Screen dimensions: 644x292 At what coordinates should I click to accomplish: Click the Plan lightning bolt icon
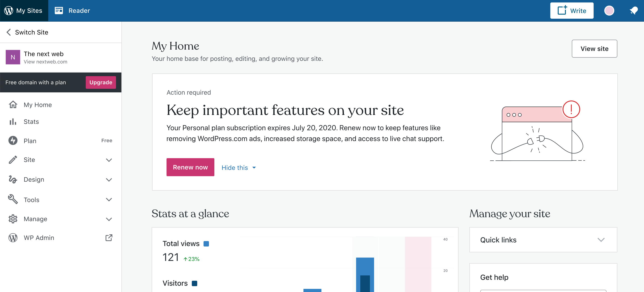coord(13,141)
